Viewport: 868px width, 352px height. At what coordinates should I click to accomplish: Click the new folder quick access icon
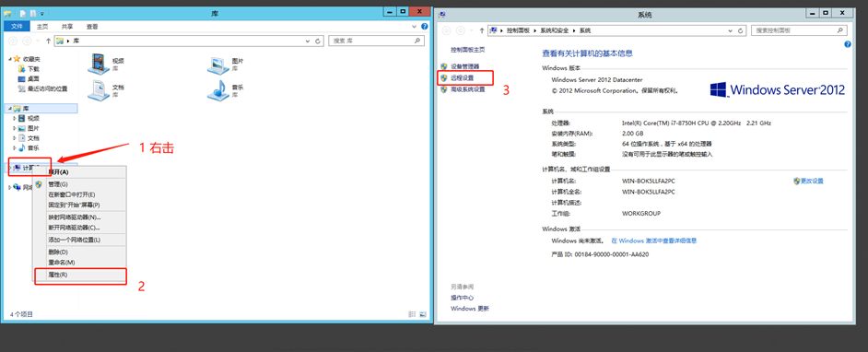pos(33,13)
